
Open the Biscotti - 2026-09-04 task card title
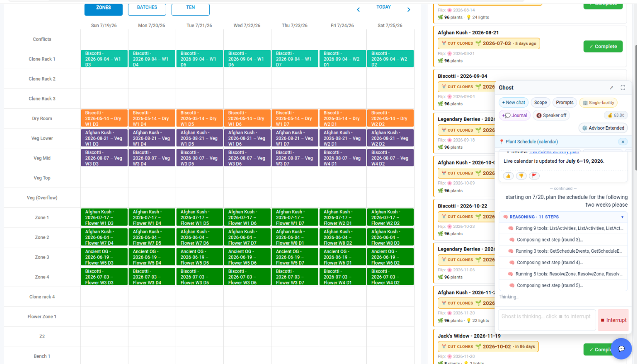[x=463, y=76]
